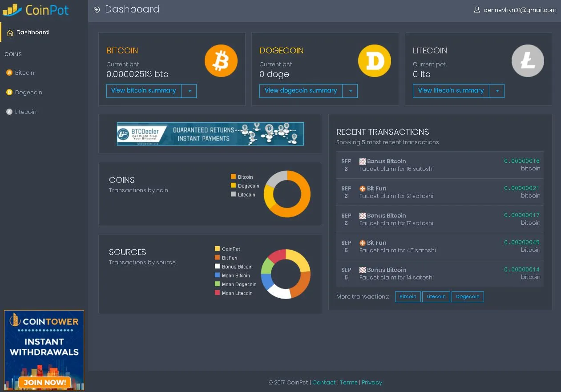
Task: Open the Dogecoin sidebar menu item
Action: pyautogui.click(x=44, y=92)
